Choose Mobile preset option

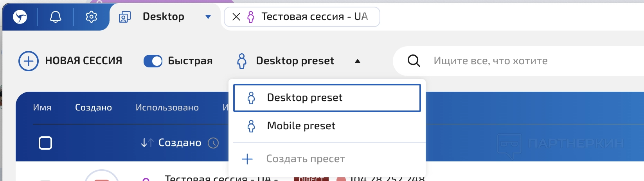pyautogui.click(x=301, y=126)
